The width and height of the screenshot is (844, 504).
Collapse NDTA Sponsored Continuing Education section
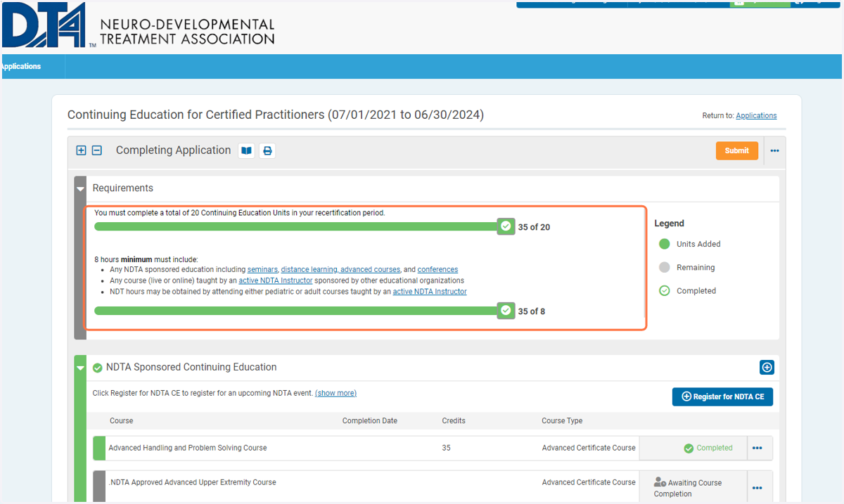[x=80, y=368]
